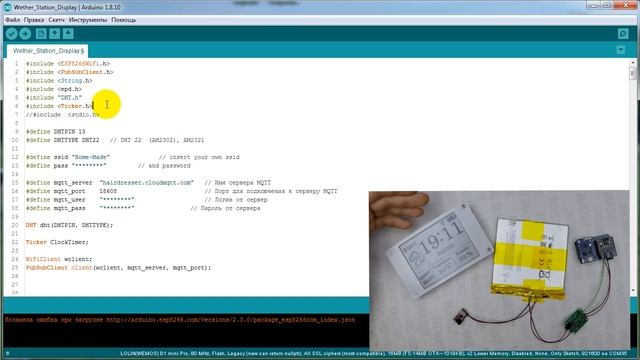Image resolution: width=640 pixels, height=360 pixels.
Task: Click the Upload sketch arrow button
Action: click(25, 33)
